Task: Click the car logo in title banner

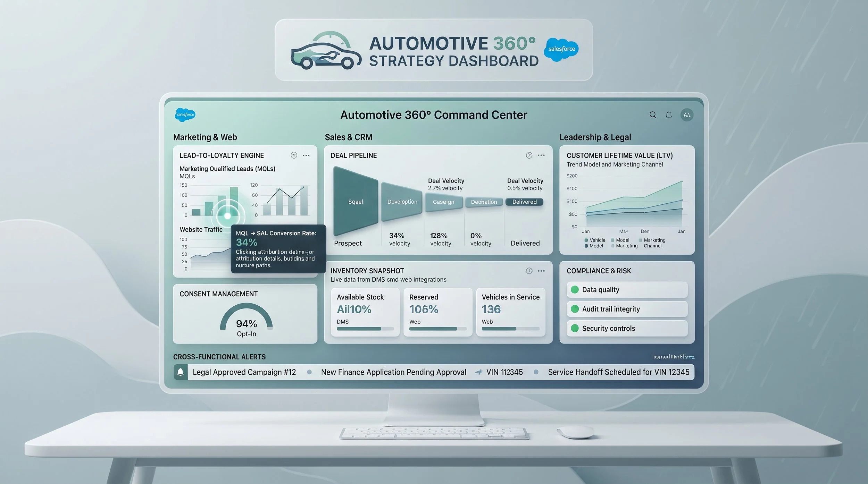Action: click(325, 51)
